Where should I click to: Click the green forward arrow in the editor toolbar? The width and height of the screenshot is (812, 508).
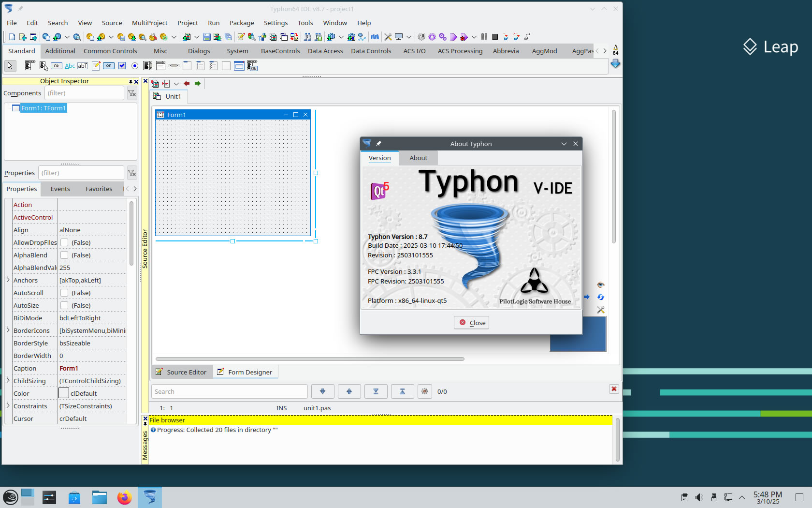197,84
